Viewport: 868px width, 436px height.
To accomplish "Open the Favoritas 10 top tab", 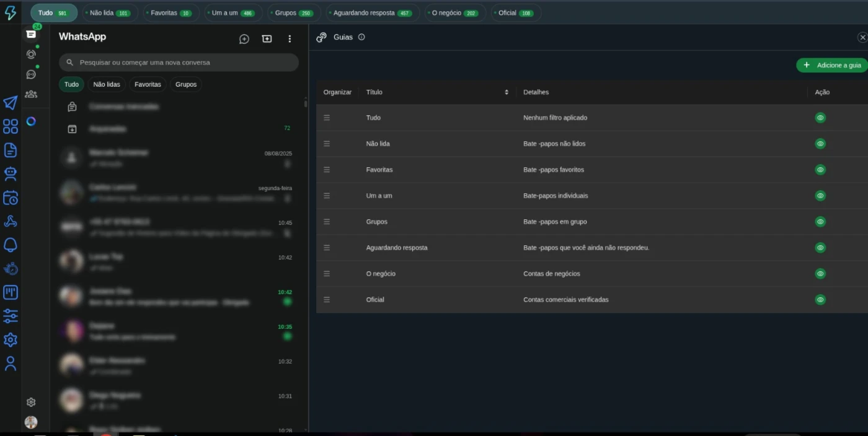I will 171,13.
